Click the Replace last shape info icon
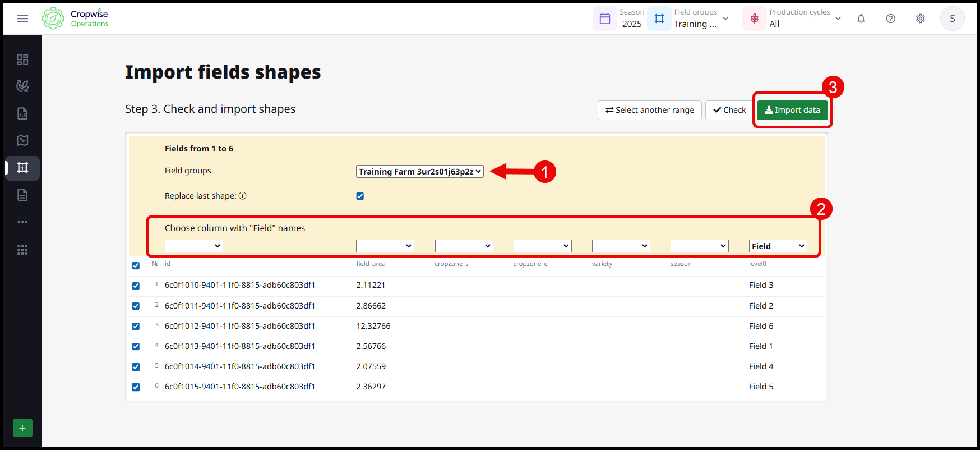The width and height of the screenshot is (980, 450). (x=243, y=196)
